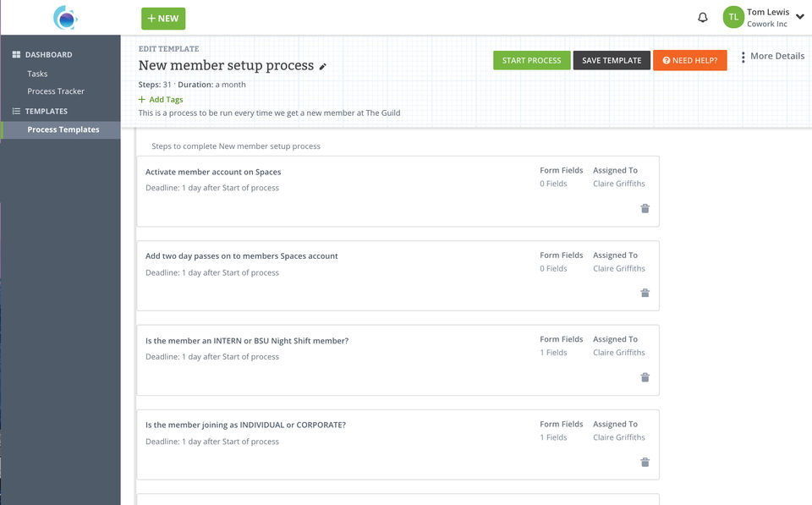Image resolution: width=812 pixels, height=505 pixels.
Task: Select Process Templates in the sidebar
Action: pos(63,129)
